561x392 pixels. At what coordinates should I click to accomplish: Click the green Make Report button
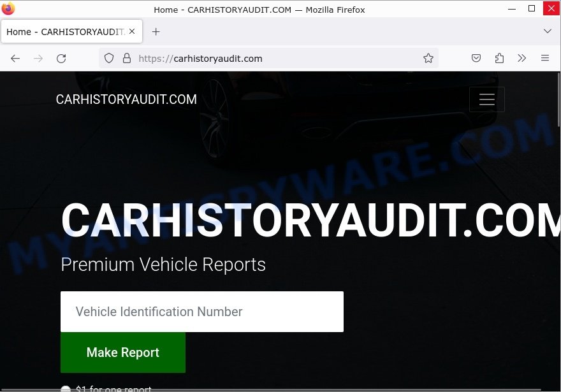click(x=122, y=352)
